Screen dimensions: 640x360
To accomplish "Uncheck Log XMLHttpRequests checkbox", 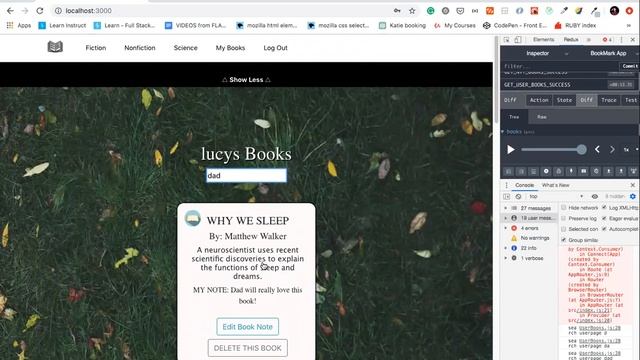I will point(604,208).
